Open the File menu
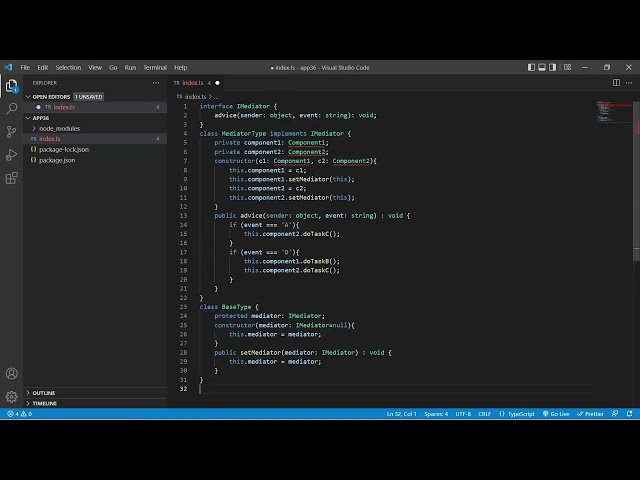 click(x=25, y=67)
